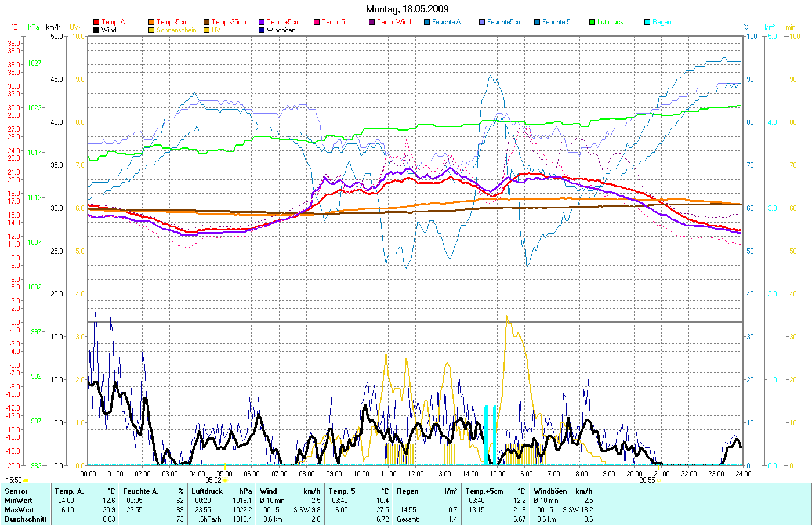Click the red Temp. A. legend swatch

96,22
